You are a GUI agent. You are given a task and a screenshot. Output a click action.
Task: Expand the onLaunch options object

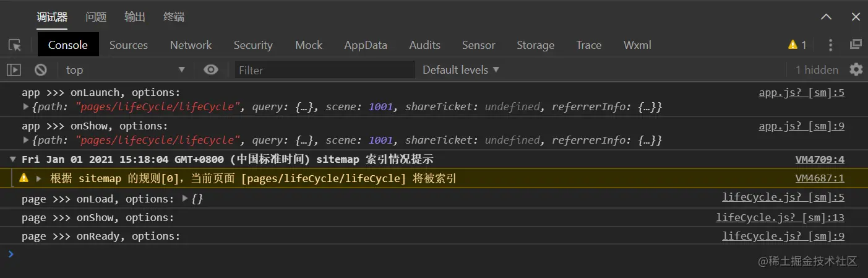(26, 107)
